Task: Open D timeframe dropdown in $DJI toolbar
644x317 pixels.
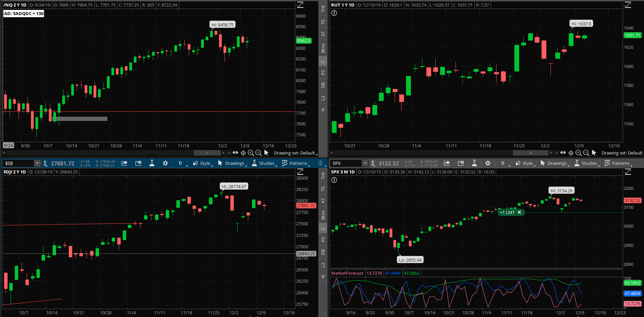Action: click(x=181, y=163)
